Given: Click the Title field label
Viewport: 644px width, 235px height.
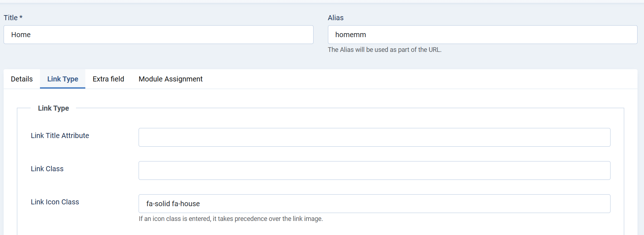Looking at the screenshot, I should pos(10,18).
